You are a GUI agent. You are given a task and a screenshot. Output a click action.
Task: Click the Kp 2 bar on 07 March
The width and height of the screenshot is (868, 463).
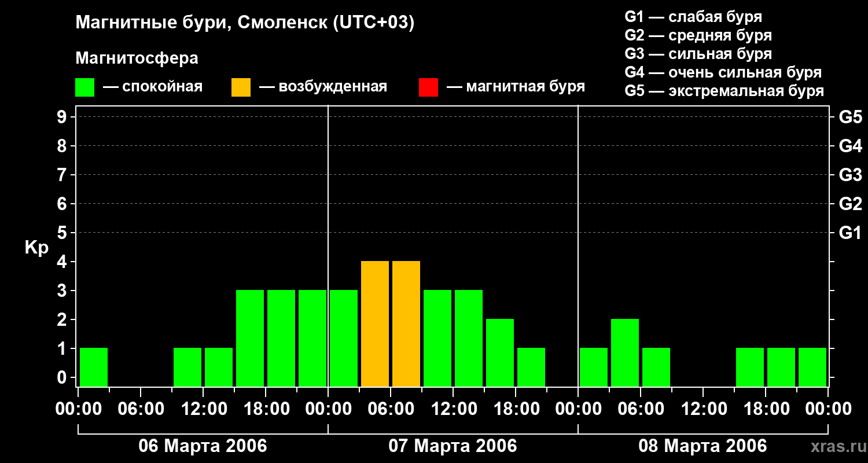point(500,353)
